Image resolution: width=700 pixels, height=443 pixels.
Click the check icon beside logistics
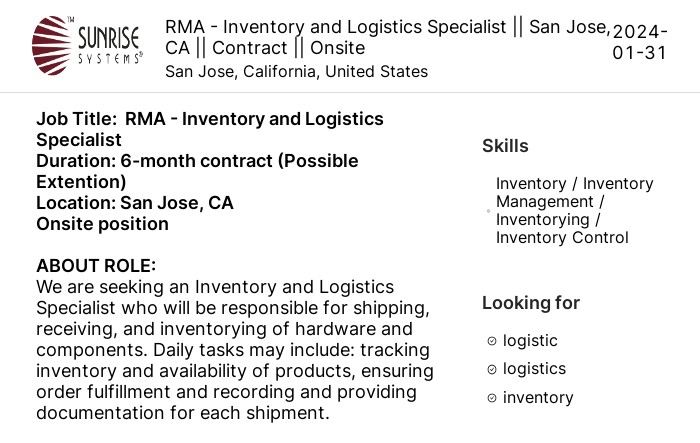[492, 370]
